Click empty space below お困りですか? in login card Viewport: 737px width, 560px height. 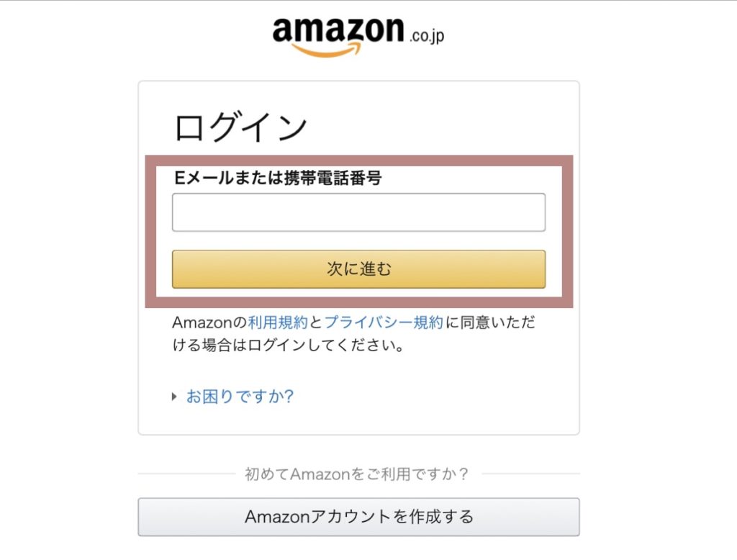[x=358, y=420]
